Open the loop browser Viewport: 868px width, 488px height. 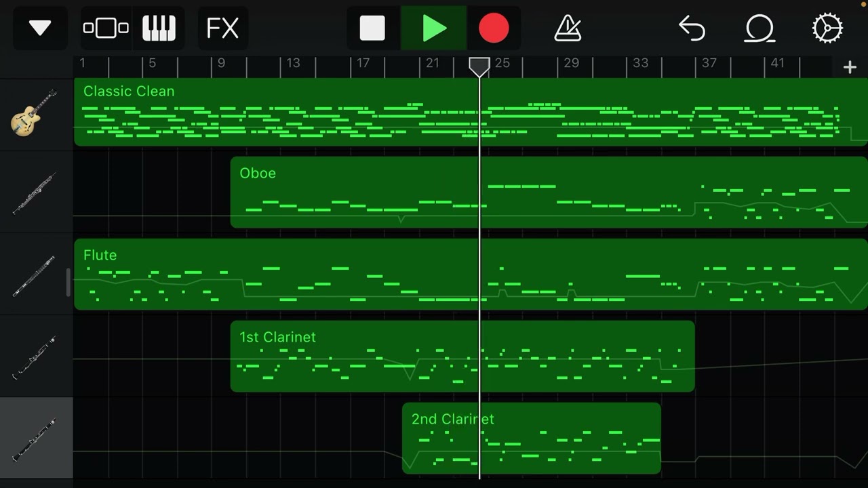click(759, 28)
